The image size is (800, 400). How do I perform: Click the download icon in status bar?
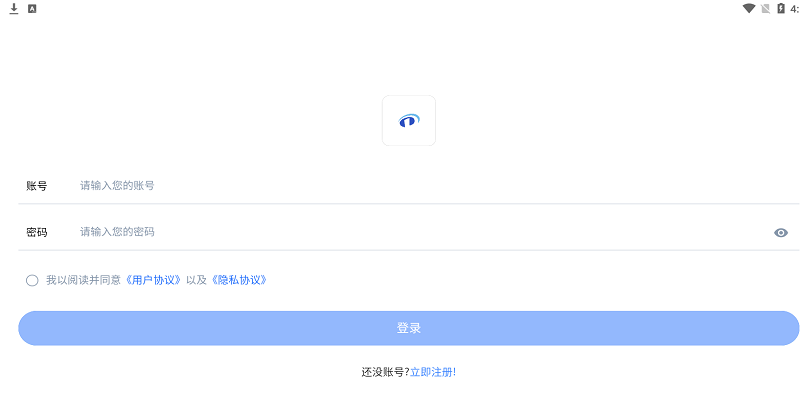pyautogui.click(x=14, y=8)
